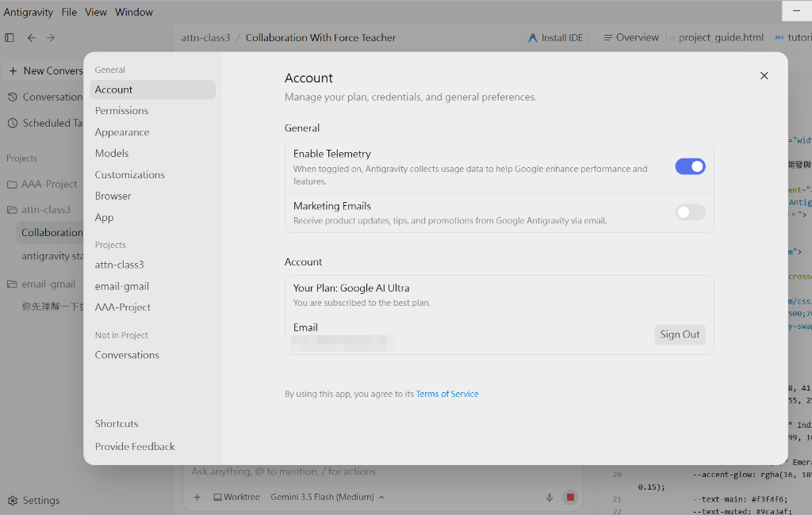This screenshot has height=515, width=812.
Task: Minimize the application window
Action: (x=796, y=11)
